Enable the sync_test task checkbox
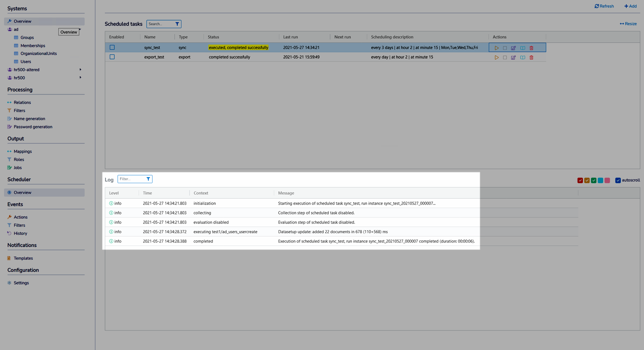 point(112,48)
